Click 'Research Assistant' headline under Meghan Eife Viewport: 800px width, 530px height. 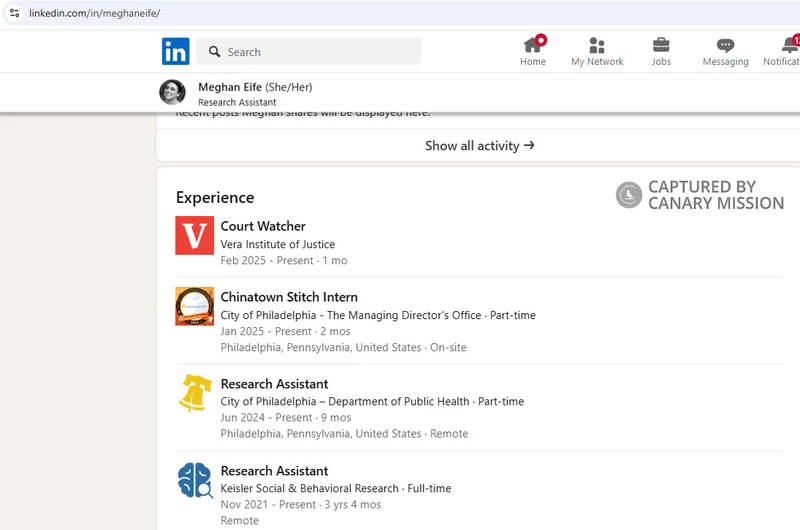(x=237, y=102)
